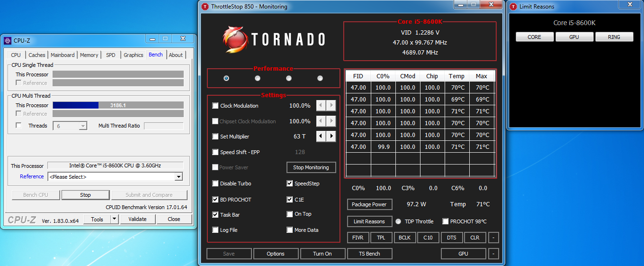Click the Turn On button
Viewport: 644px width, 266px height.
click(322, 254)
